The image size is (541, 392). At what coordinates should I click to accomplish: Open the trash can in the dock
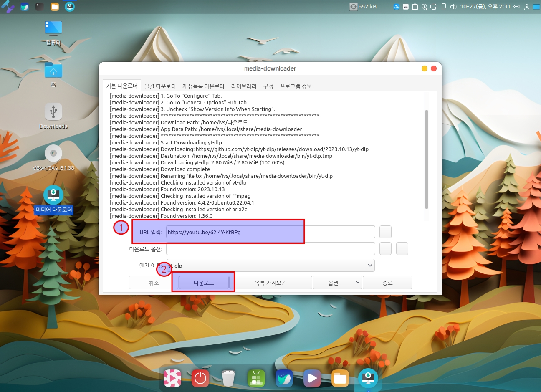pyautogui.click(x=228, y=378)
